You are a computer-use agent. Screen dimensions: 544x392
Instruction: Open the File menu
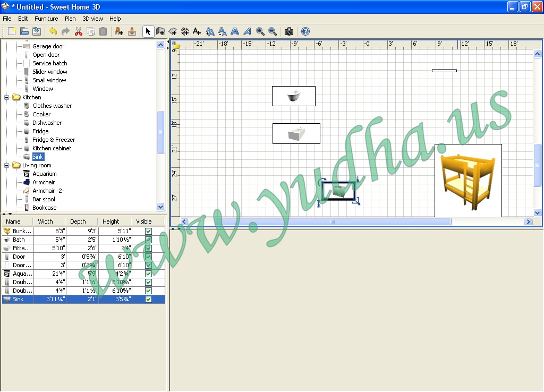7,19
